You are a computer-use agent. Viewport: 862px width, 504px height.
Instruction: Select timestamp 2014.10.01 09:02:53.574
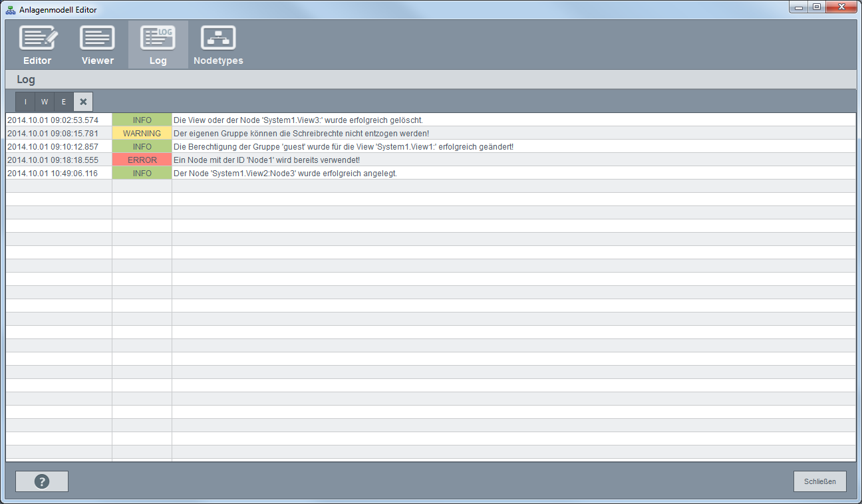coord(53,120)
